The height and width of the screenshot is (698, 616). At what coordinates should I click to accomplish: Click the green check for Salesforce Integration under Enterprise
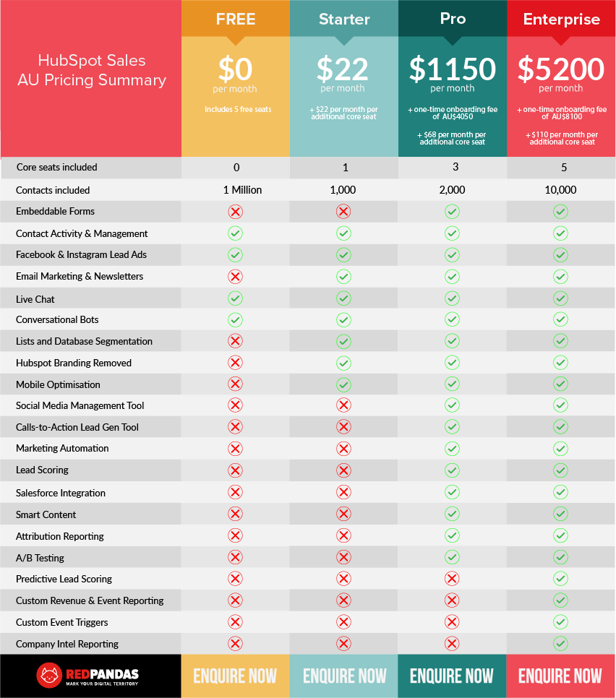[560, 493]
